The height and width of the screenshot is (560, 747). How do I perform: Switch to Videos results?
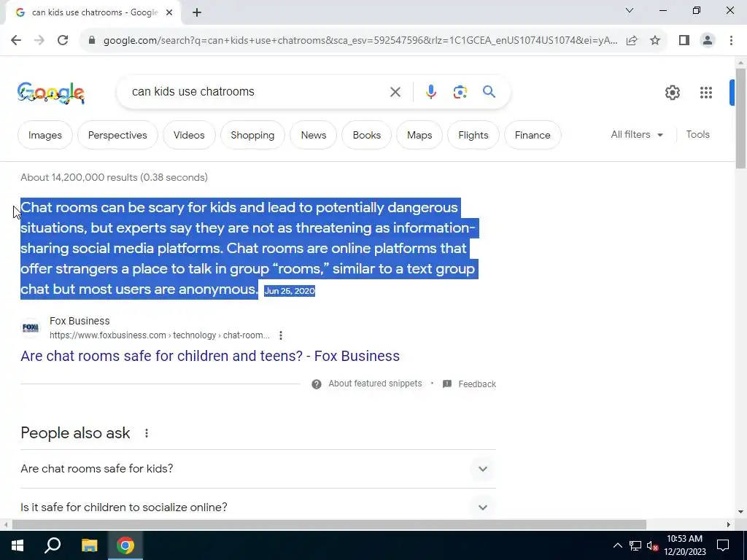tap(189, 135)
